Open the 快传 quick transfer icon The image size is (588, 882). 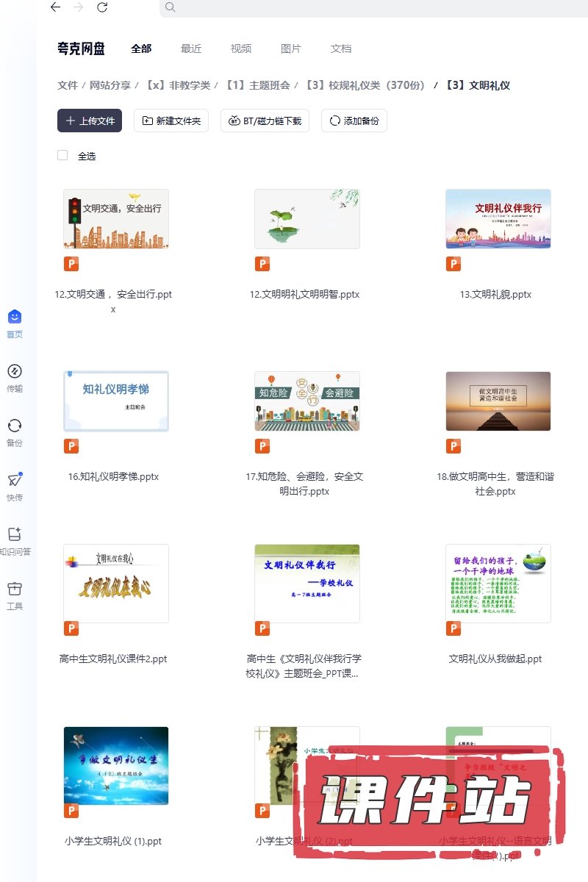[x=15, y=480]
